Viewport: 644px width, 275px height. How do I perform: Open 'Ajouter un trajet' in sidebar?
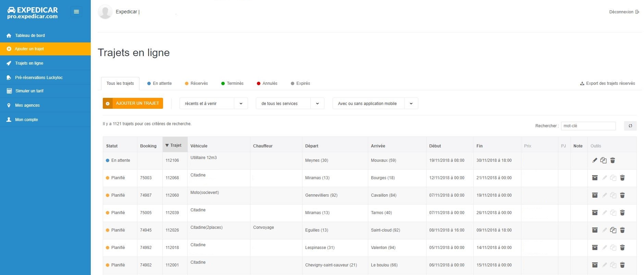(45, 49)
